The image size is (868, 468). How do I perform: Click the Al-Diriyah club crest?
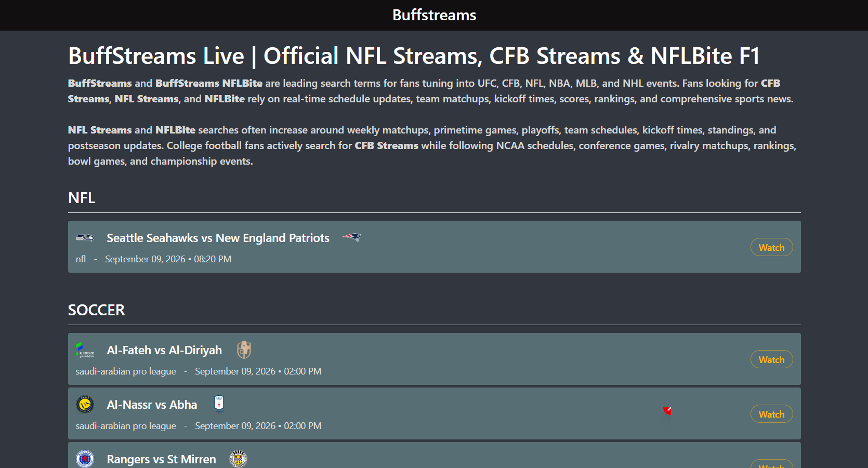(244, 350)
